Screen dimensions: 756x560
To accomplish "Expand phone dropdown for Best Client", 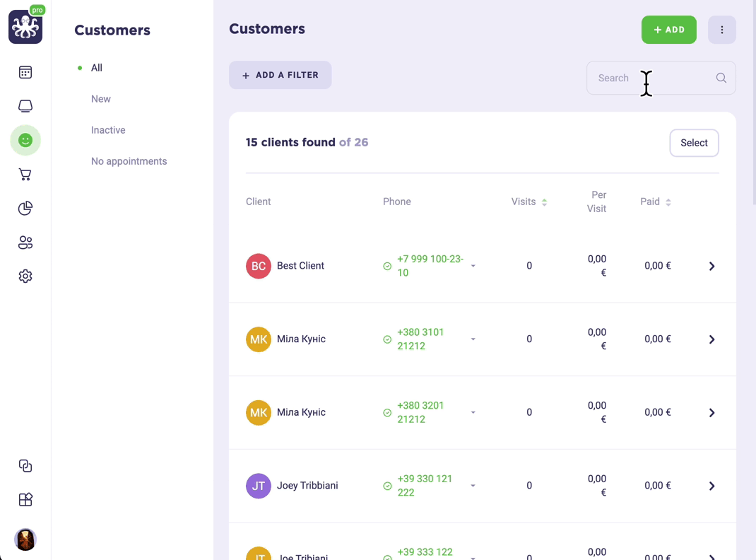I will pyautogui.click(x=473, y=266).
